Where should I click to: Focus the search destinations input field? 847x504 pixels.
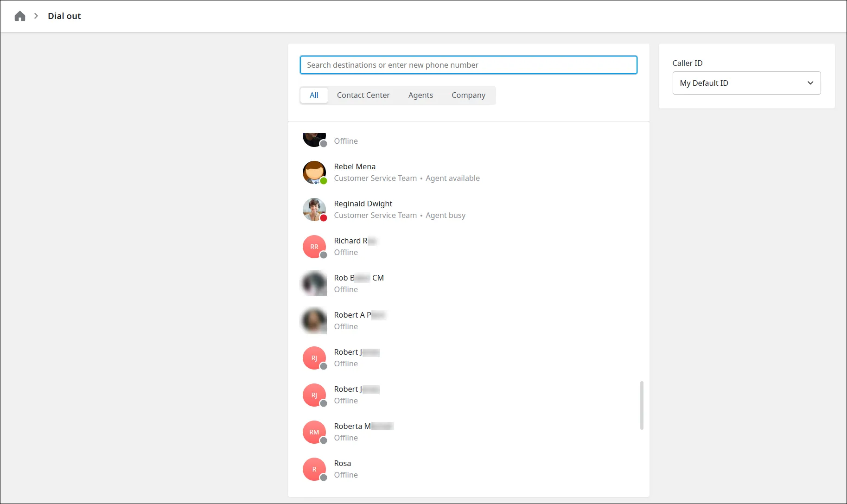pos(468,65)
